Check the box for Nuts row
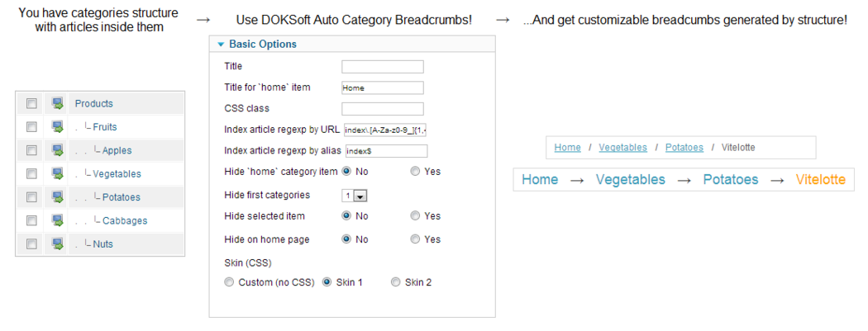 31,244
